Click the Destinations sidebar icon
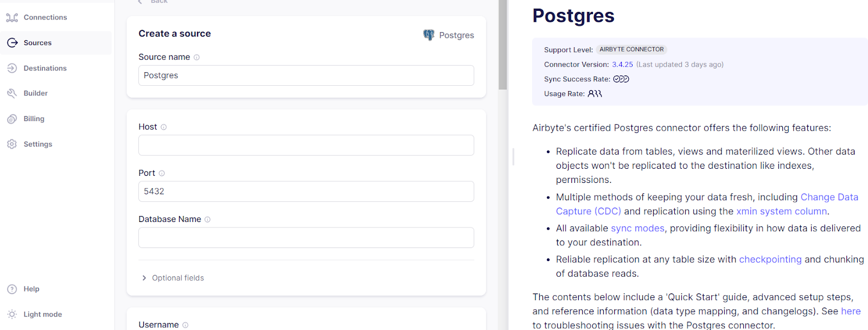Screen dimensions: 868x330 (x=12, y=68)
